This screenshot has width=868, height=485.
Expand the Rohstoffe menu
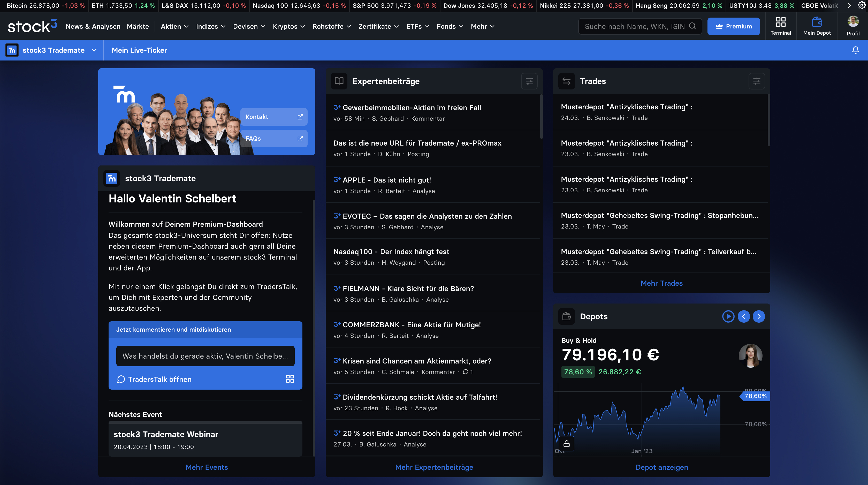coord(332,26)
